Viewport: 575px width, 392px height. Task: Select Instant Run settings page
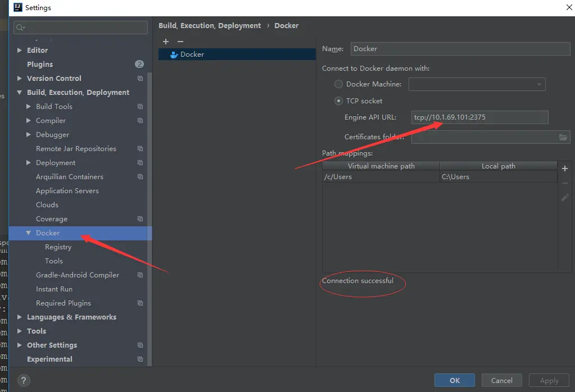point(54,289)
